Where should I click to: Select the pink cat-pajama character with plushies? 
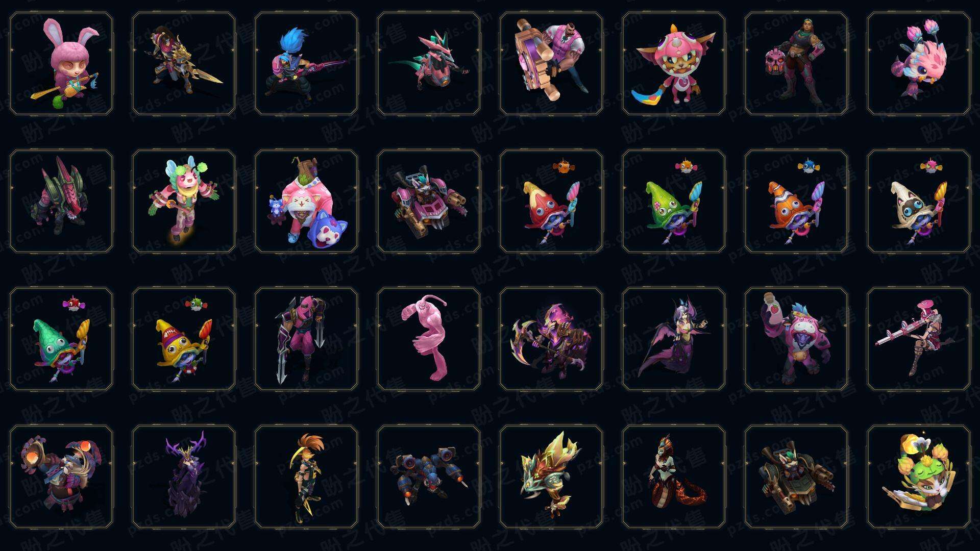(x=306, y=201)
